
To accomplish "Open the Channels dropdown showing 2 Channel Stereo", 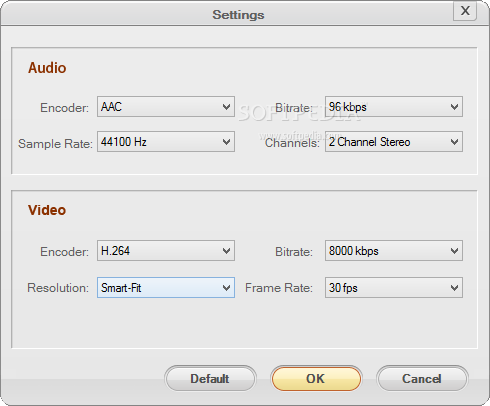I will [x=394, y=142].
